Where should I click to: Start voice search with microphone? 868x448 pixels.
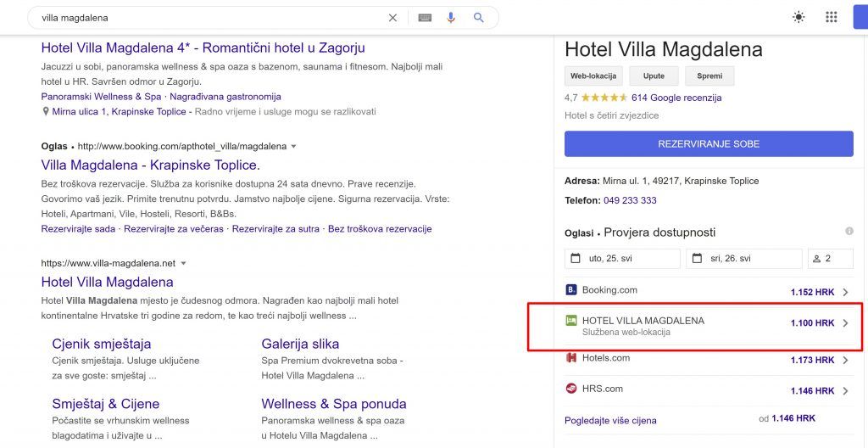tap(451, 18)
